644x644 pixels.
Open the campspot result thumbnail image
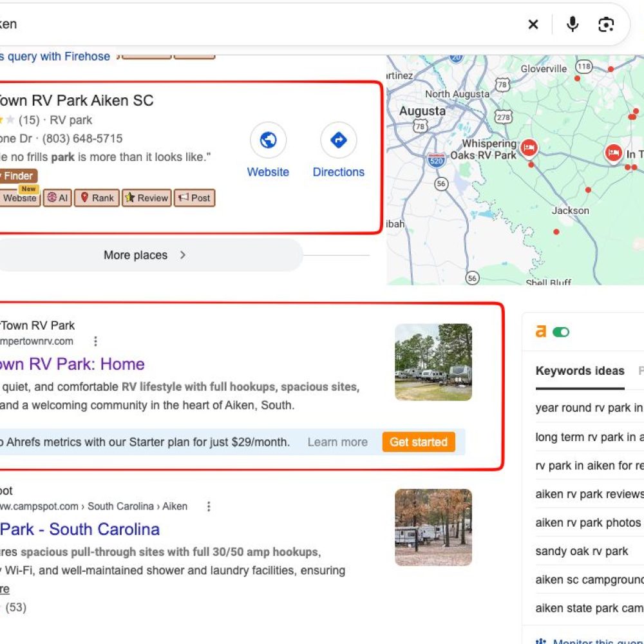point(433,527)
